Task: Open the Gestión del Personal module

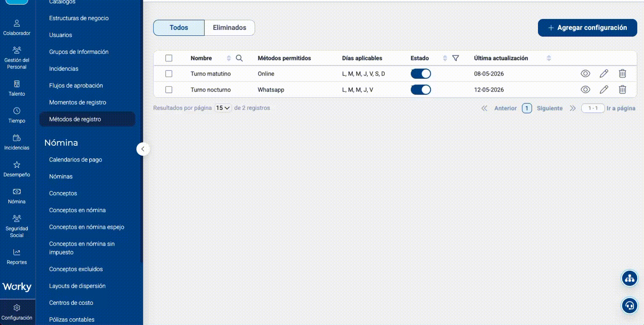Action: [x=17, y=58]
